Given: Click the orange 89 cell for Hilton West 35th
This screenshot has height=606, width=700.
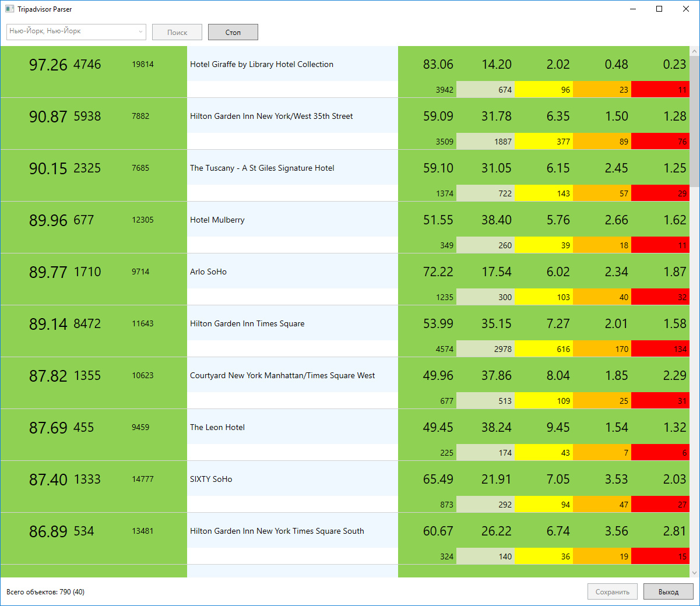Looking at the screenshot, I should click(x=602, y=141).
